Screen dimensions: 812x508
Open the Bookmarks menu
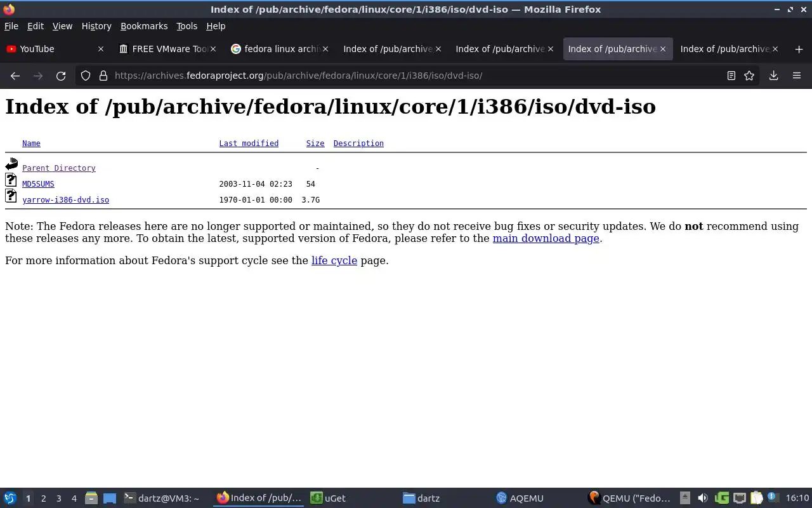(144, 26)
